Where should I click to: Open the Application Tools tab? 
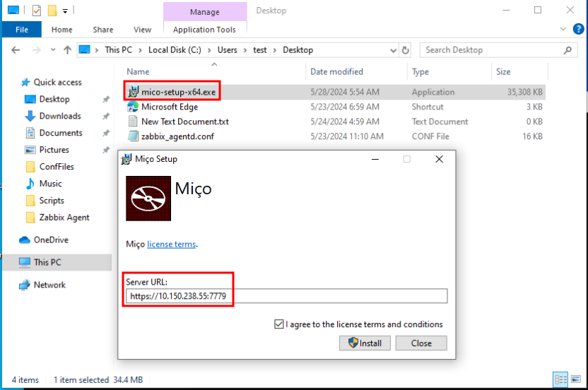point(204,30)
